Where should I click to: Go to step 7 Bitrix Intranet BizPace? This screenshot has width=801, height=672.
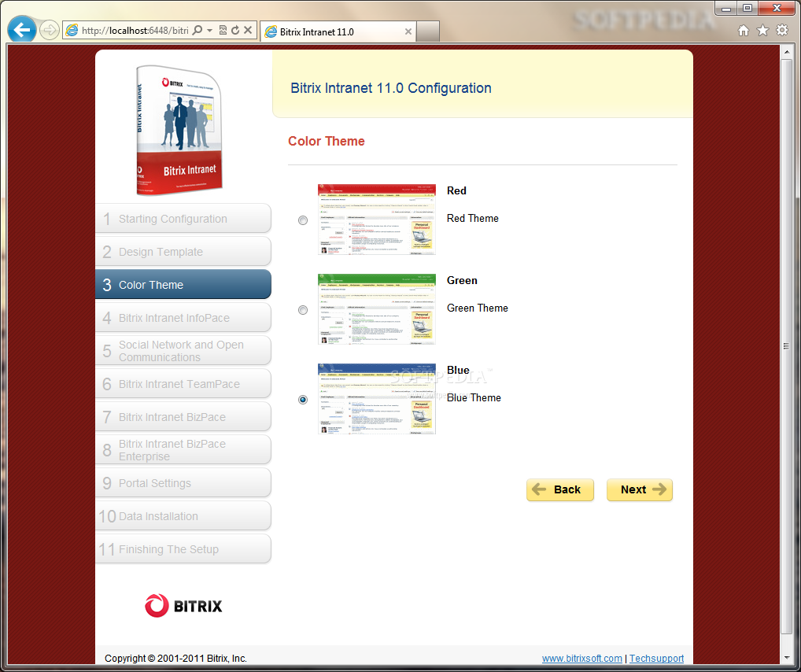[183, 417]
